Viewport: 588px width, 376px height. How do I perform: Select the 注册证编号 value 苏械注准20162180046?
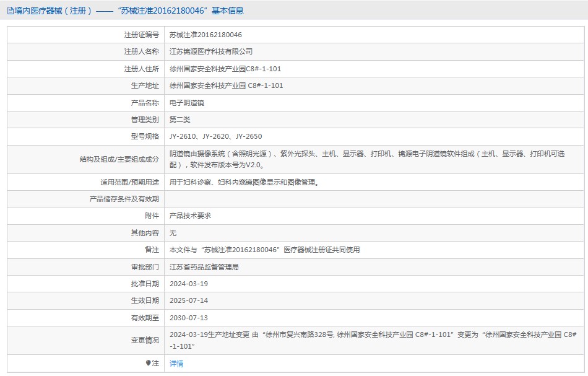[205, 35]
